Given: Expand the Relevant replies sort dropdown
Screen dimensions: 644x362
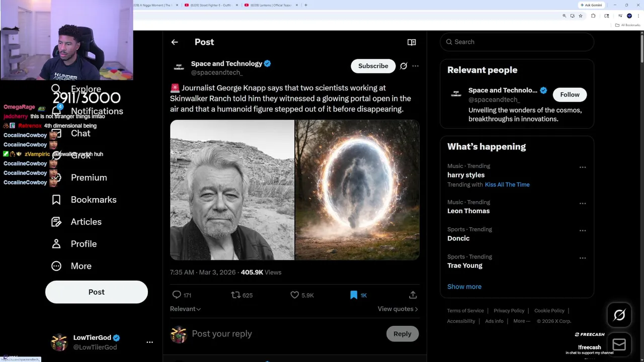Looking at the screenshot, I should [x=185, y=309].
